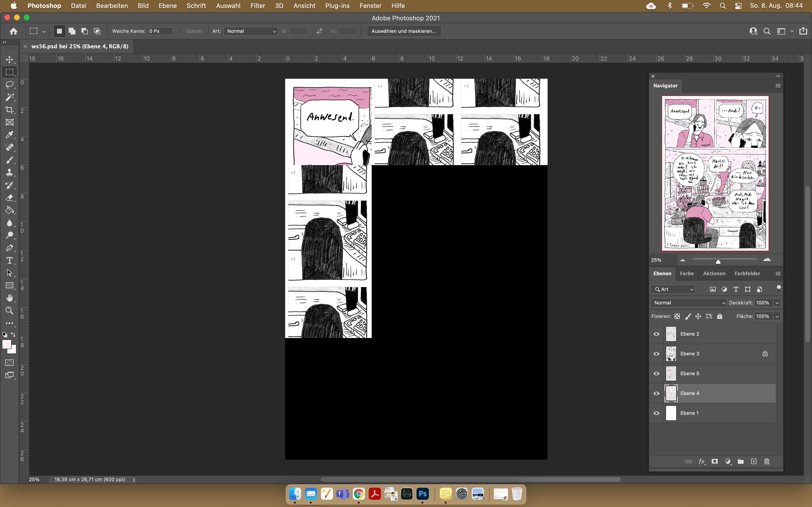
Task: Select the Horizontal Type tool
Action: point(9,261)
